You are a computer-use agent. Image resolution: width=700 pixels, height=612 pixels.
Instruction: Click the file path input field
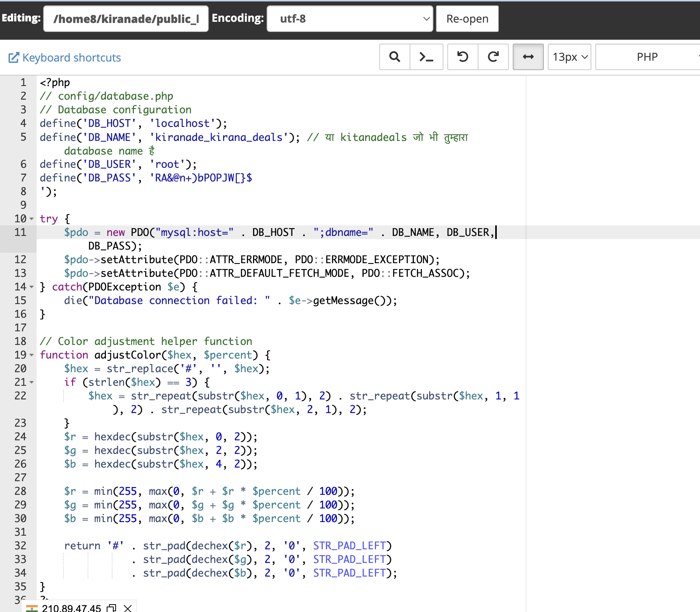click(x=126, y=19)
